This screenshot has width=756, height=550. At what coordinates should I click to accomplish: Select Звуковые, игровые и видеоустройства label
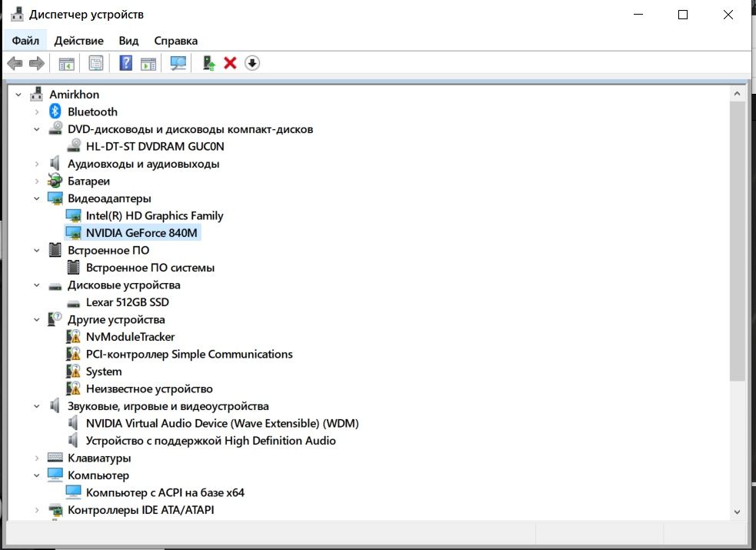[x=168, y=406]
